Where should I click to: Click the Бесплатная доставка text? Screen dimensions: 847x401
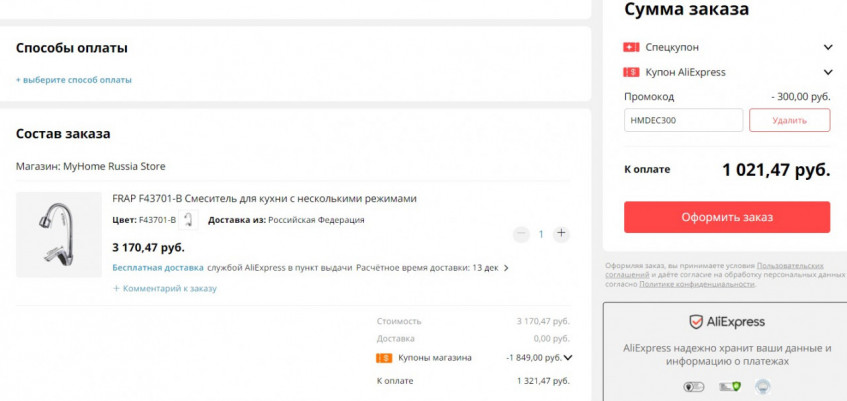(158, 268)
